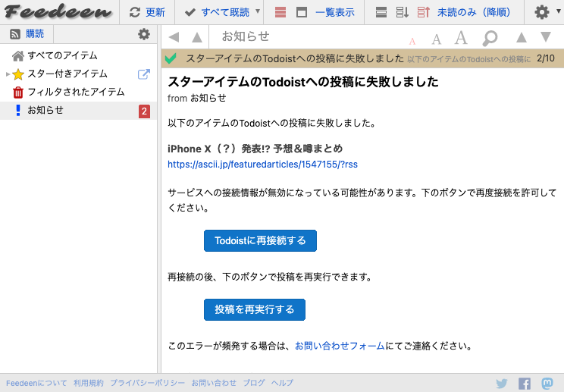Viewport: 564px width, 392px height.
Task: Select フィルタされたアイテム in sidebar
Action: click(x=78, y=92)
